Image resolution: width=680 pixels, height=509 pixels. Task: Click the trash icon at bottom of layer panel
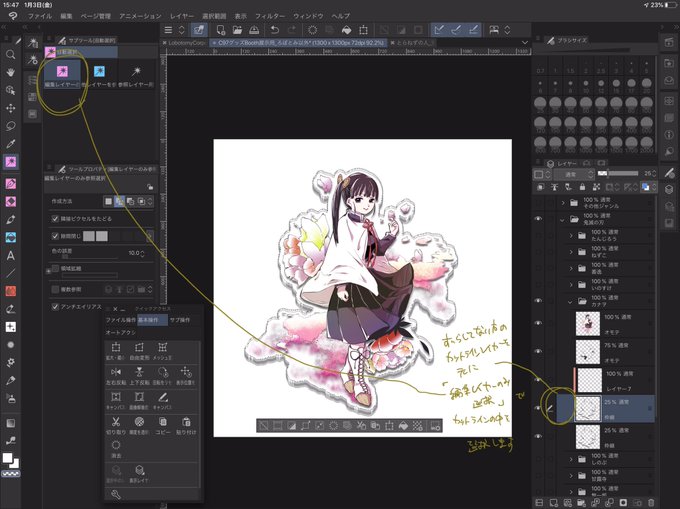coord(651,502)
